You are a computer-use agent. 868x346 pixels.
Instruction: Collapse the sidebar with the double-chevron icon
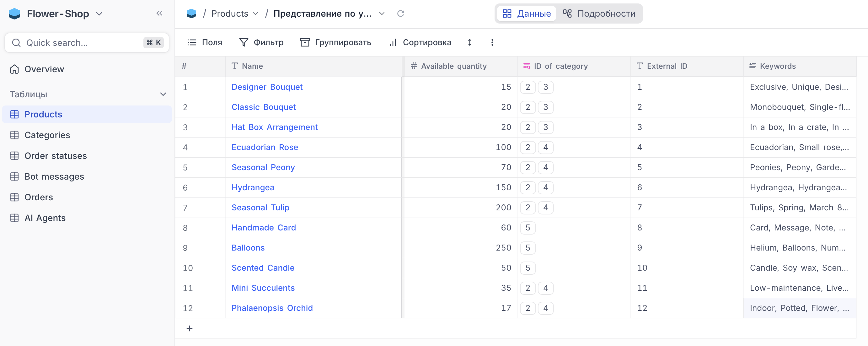[x=159, y=13]
